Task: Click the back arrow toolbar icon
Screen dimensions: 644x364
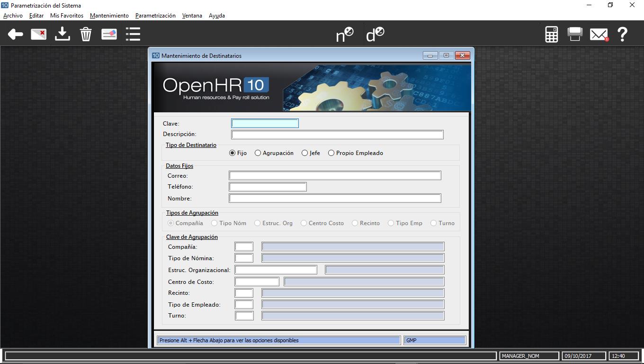Action: 16,34
